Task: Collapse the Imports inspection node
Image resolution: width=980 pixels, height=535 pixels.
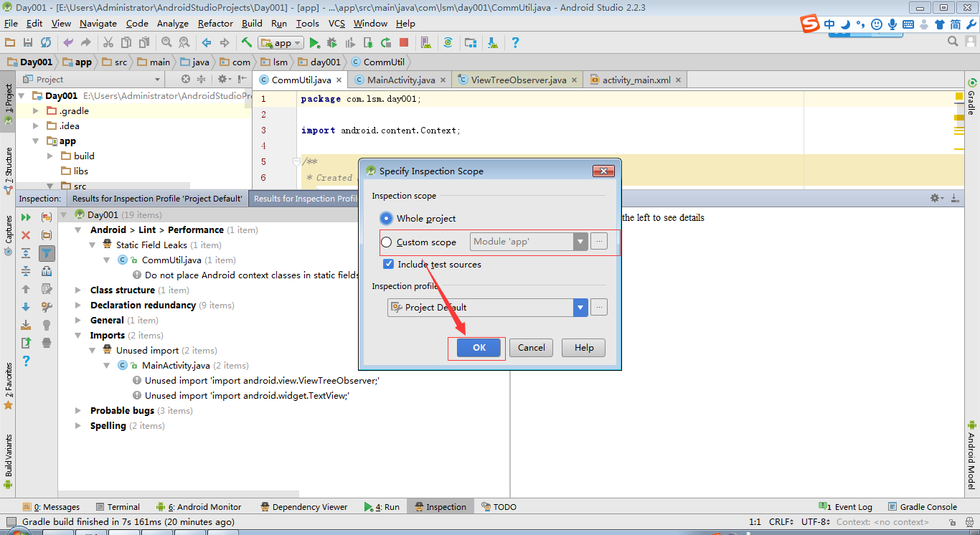Action: pyautogui.click(x=78, y=336)
